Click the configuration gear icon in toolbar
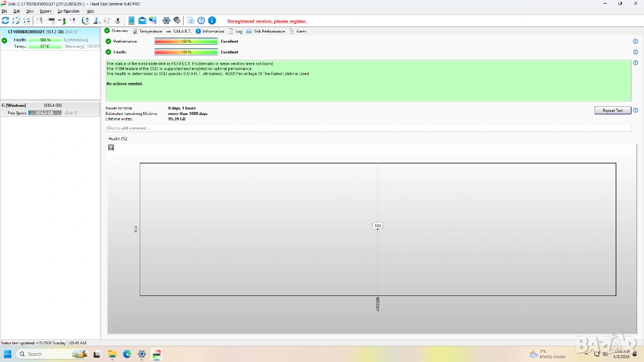This screenshot has width=644, height=362. (167, 21)
